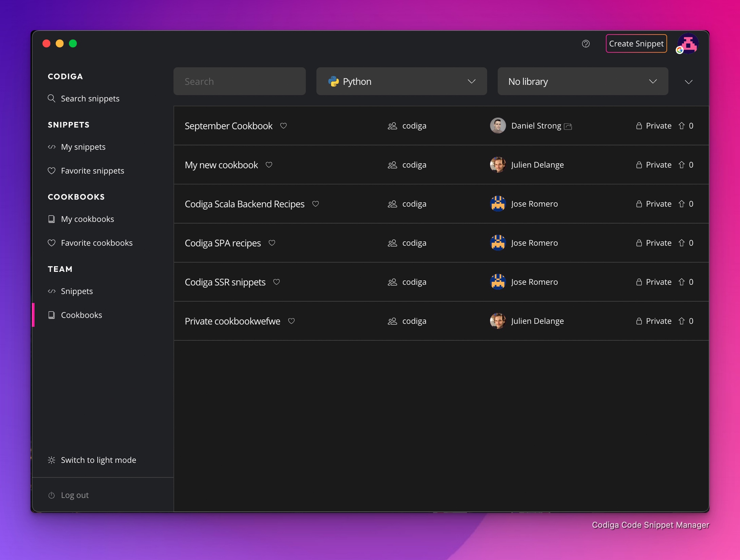Open the September Cookbook title
Screen dimensions: 740x560
coord(228,126)
